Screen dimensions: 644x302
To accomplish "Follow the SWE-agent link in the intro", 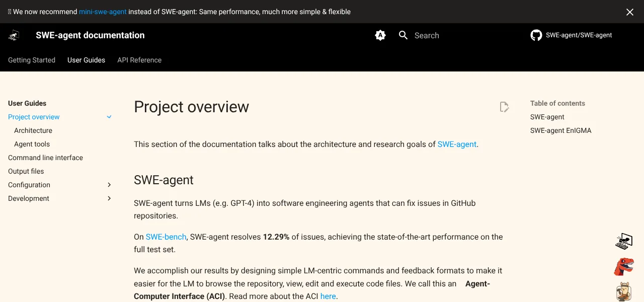I will coord(457,144).
